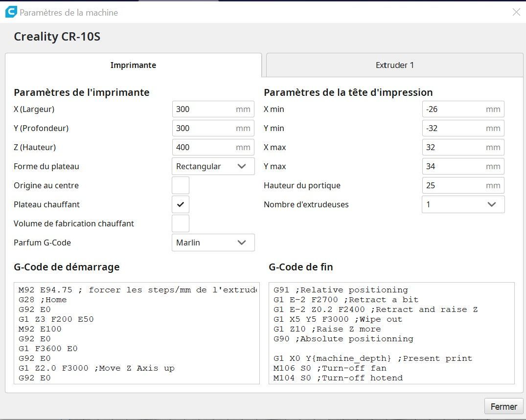Edit the Y min field

[463, 128]
